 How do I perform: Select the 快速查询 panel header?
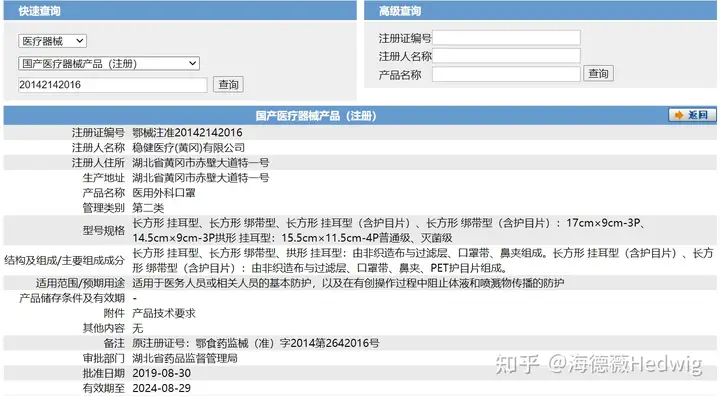click(180, 11)
